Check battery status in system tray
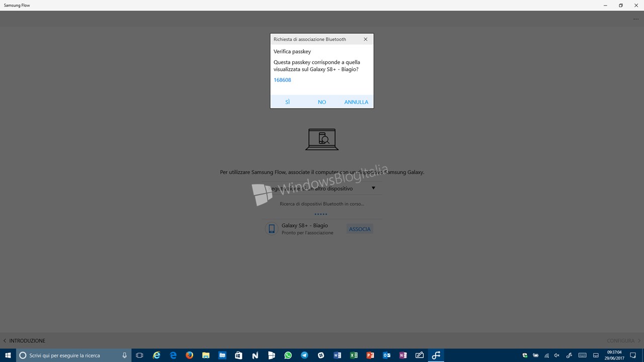Image resolution: width=644 pixels, height=362 pixels. (536, 355)
